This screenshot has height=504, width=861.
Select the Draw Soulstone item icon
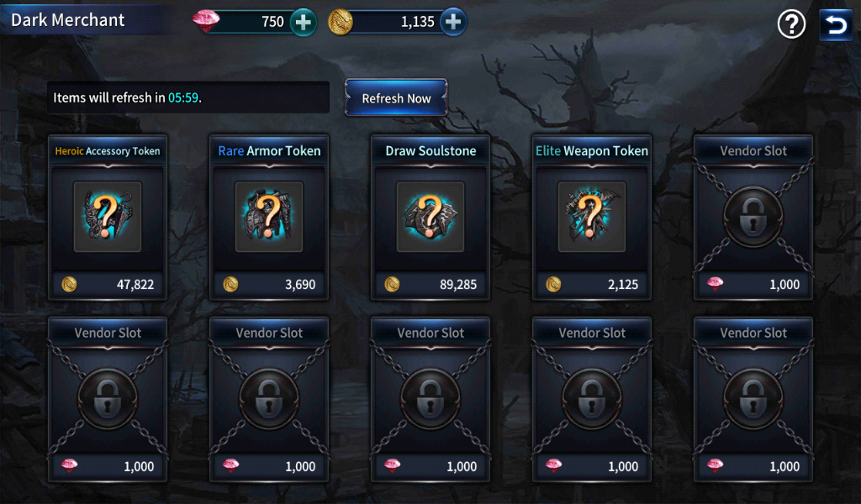pos(430,217)
